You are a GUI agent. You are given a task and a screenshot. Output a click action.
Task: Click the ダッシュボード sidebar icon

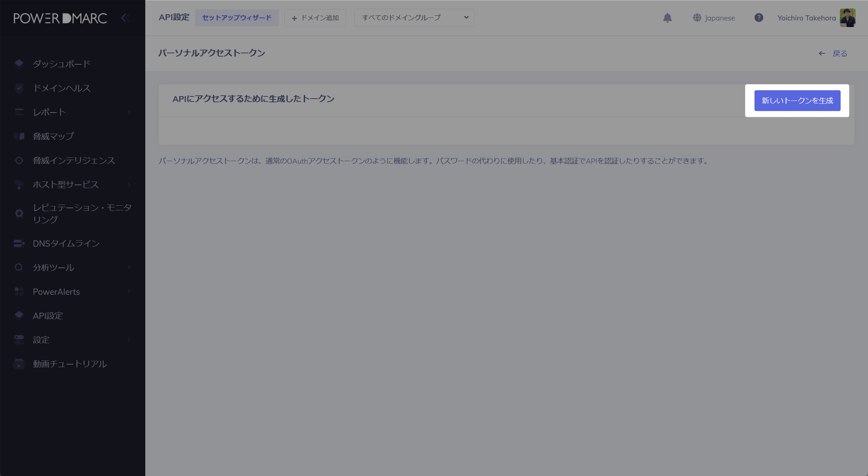(19, 64)
